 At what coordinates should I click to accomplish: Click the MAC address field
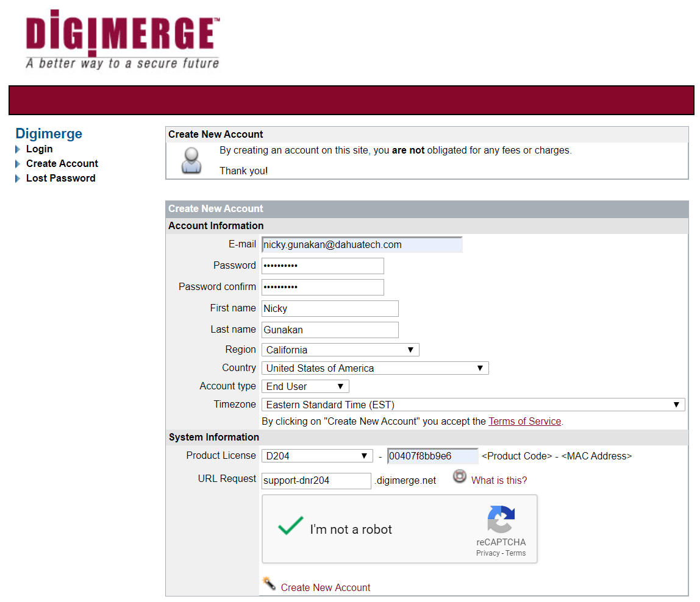pos(432,456)
